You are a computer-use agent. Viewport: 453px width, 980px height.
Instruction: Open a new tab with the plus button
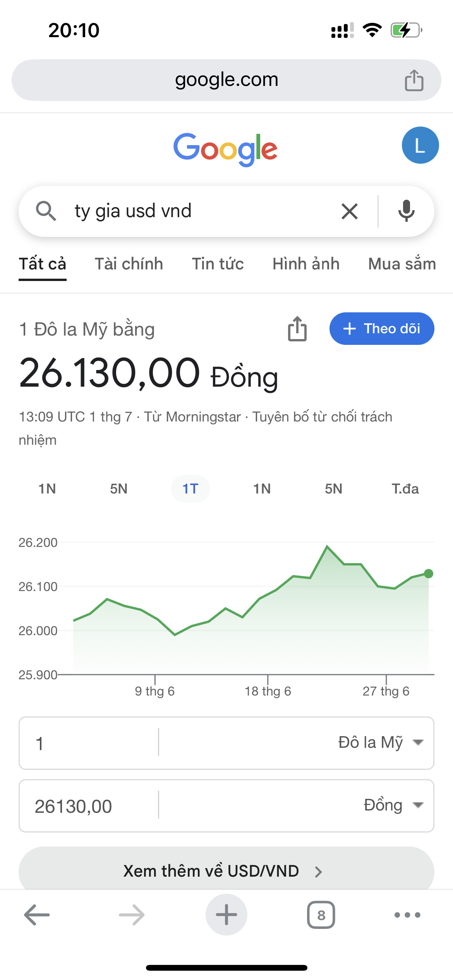pyautogui.click(x=226, y=915)
